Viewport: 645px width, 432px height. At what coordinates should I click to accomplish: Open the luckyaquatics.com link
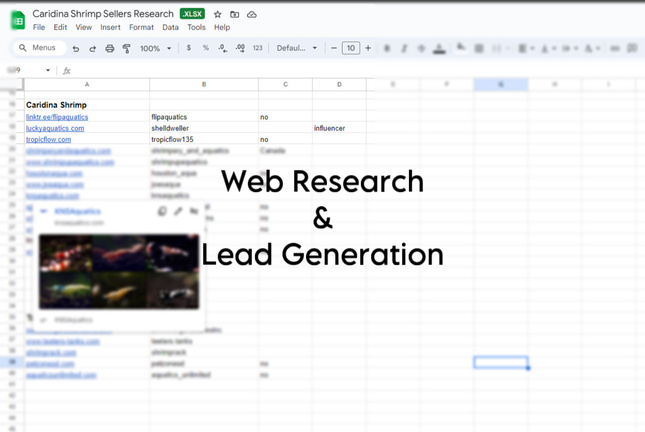(55, 128)
